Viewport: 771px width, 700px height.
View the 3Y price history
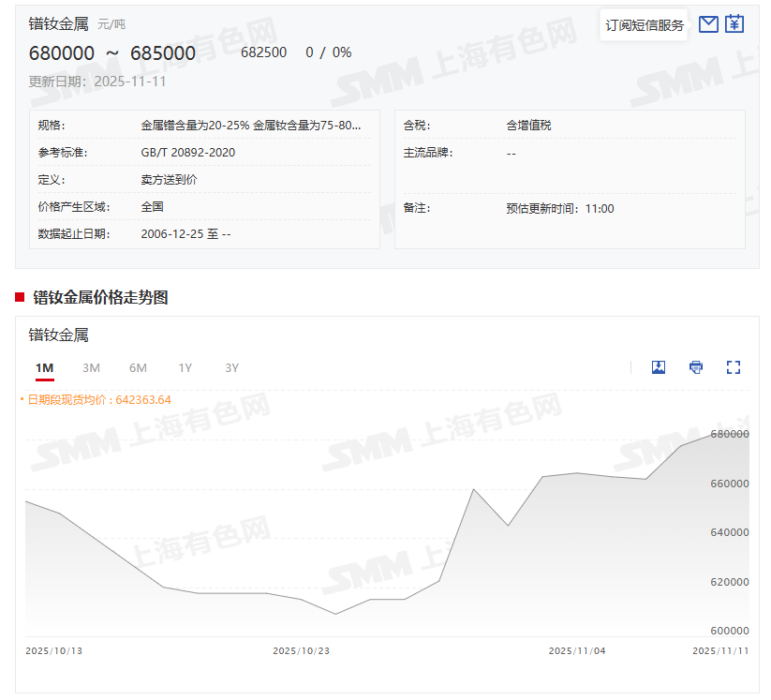pyautogui.click(x=231, y=368)
